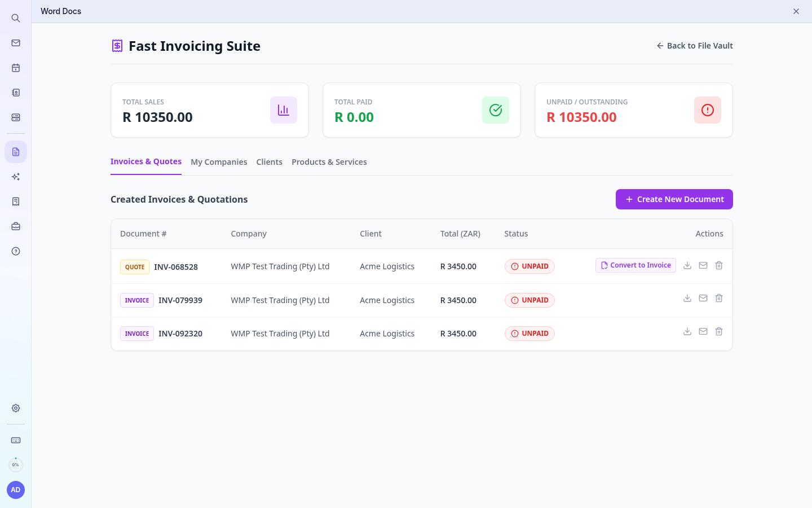Delete invoice INV-079939

pyautogui.click(x=719, y=298)
